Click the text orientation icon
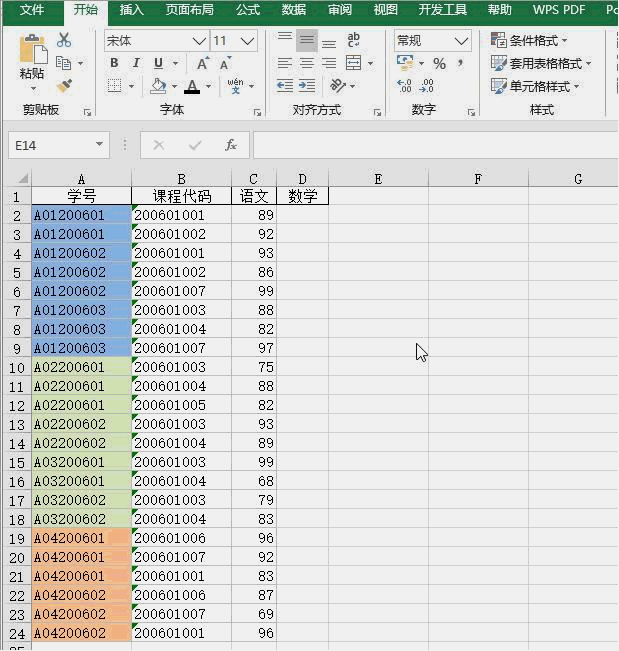Image resolution: width=619 pixels, height=651 pixels. [338, 86]
